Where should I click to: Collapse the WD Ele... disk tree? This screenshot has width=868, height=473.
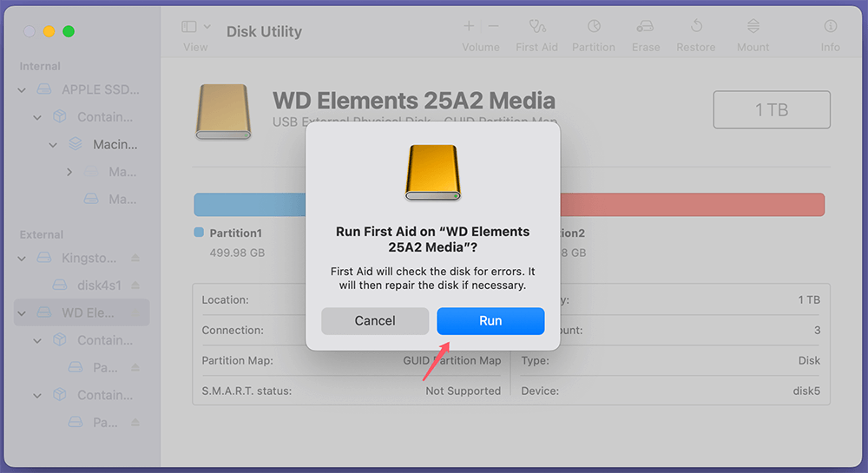(22, 313)
